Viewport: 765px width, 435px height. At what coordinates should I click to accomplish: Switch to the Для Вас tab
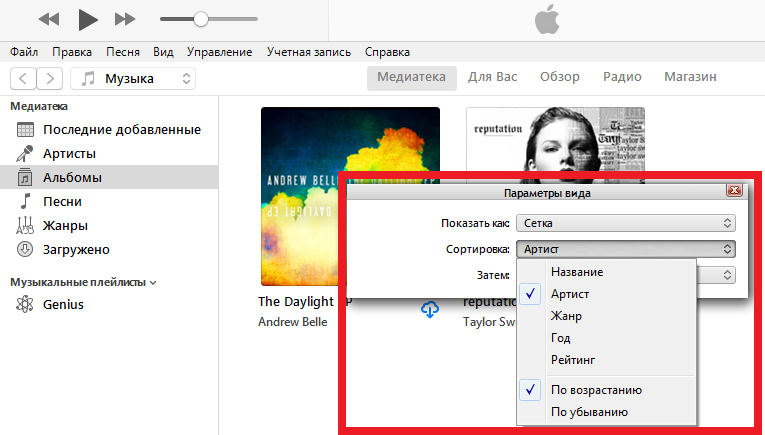click(x=493, y=77)
